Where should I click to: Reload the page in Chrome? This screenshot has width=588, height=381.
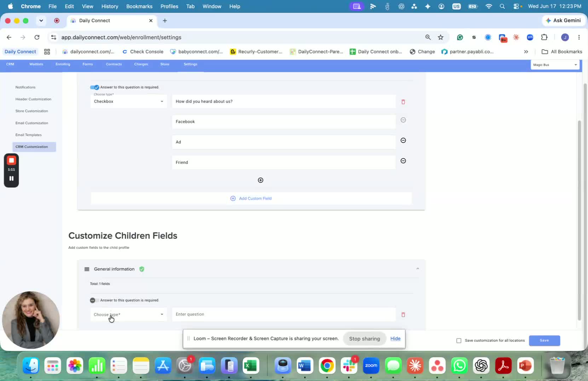[37, 37]
